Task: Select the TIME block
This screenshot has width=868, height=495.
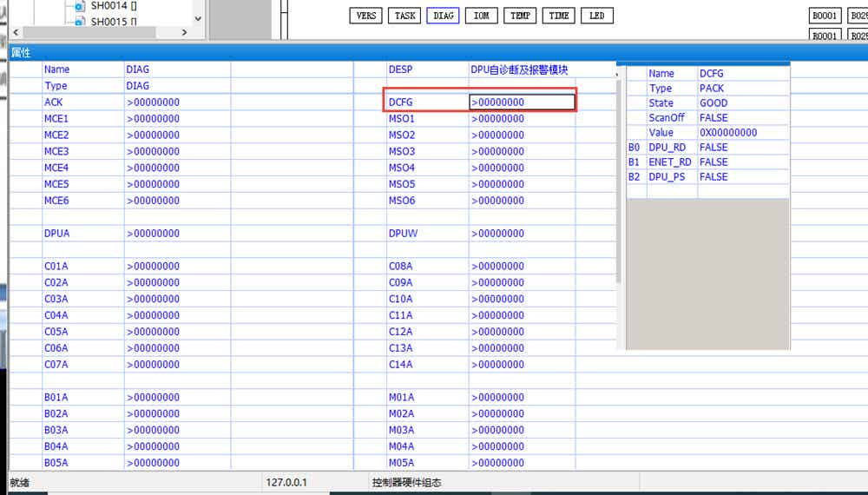Action: pyautogui.click(x=558, y=16)
